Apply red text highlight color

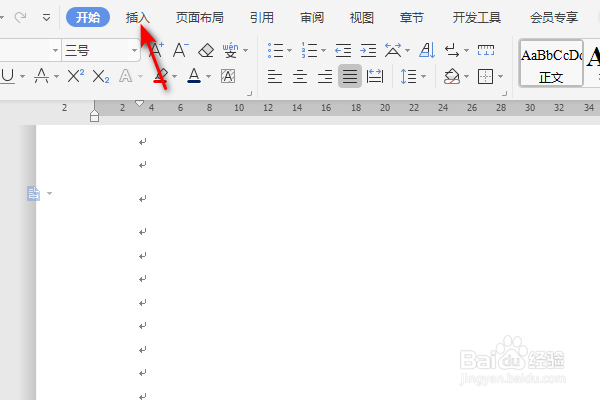pos(161,76)
